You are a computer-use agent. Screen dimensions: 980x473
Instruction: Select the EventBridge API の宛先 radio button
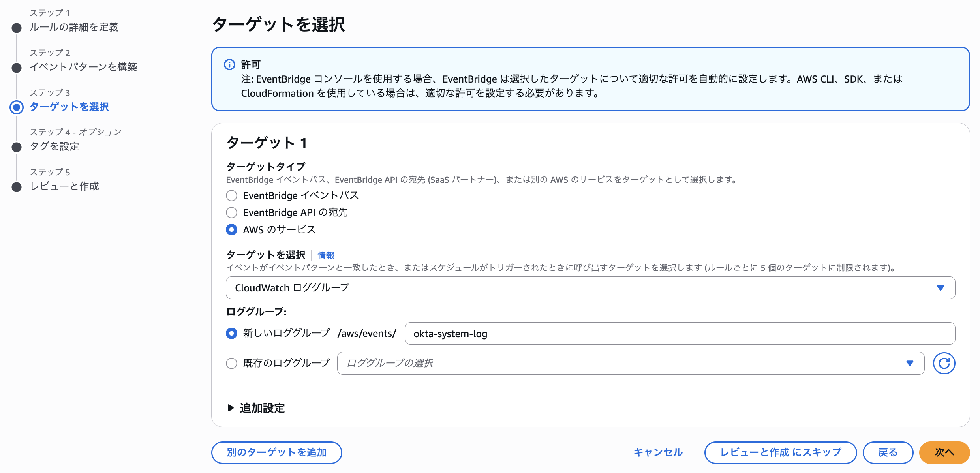[x=231, y=212]
